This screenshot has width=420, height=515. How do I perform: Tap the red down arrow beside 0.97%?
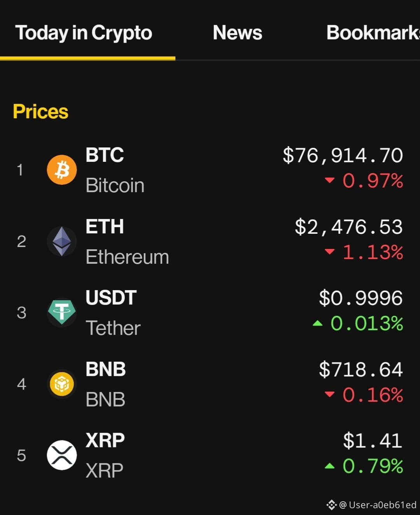330,180
